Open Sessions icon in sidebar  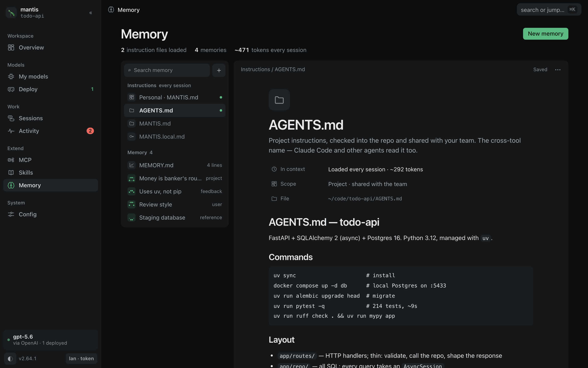[x=11, y=118]
